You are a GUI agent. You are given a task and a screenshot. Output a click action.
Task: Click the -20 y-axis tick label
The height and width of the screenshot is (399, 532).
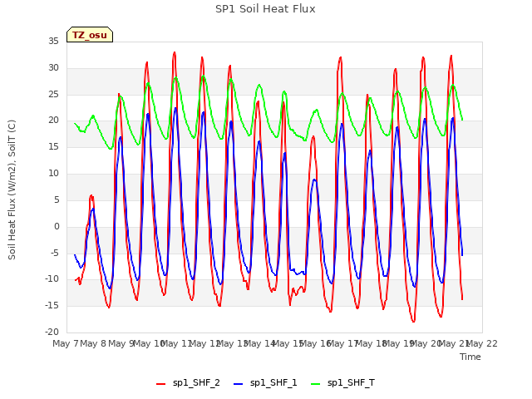52,332
